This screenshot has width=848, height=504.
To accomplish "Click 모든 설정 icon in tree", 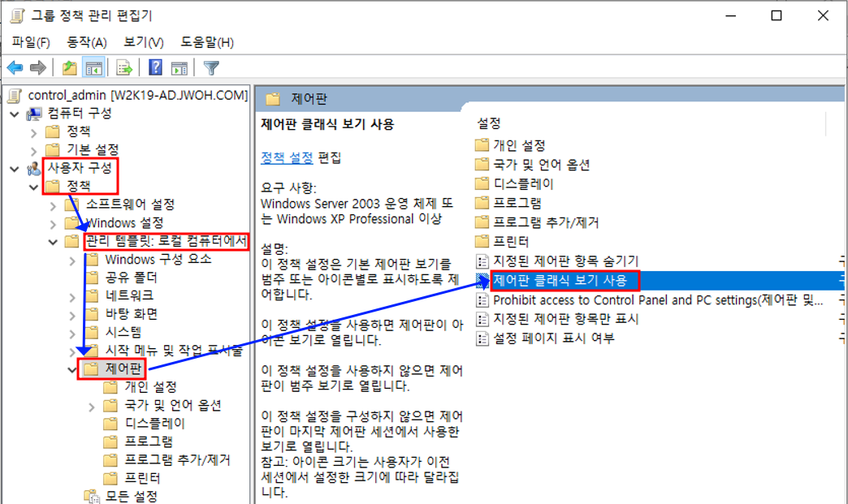I will tap(92, 496).
